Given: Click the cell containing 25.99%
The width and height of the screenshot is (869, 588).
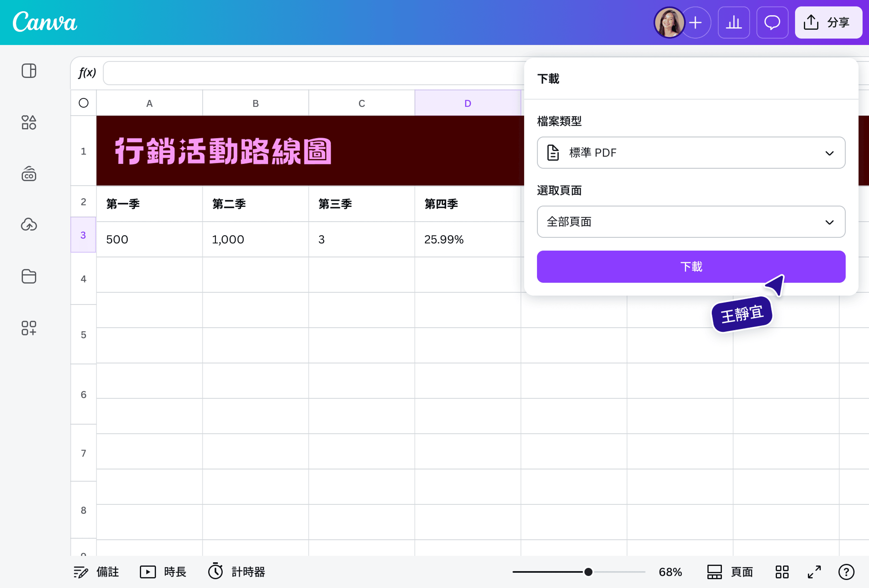Looking at the screenshot, I should (x=468, y=239).
